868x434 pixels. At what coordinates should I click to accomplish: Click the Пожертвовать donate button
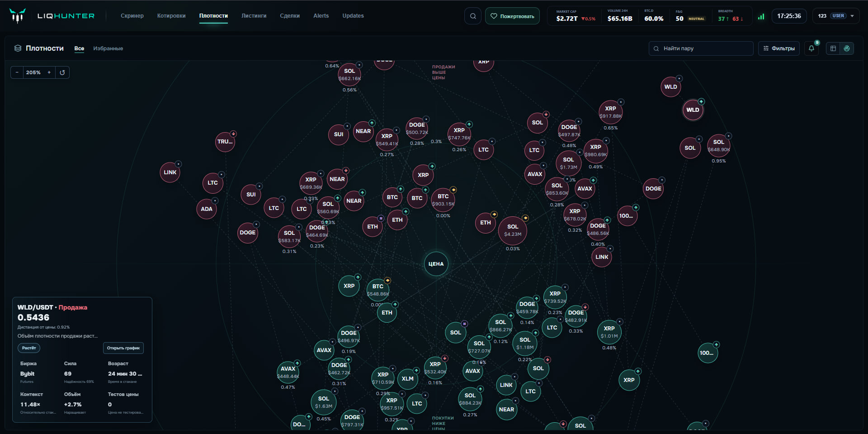(x=512, y=16)
